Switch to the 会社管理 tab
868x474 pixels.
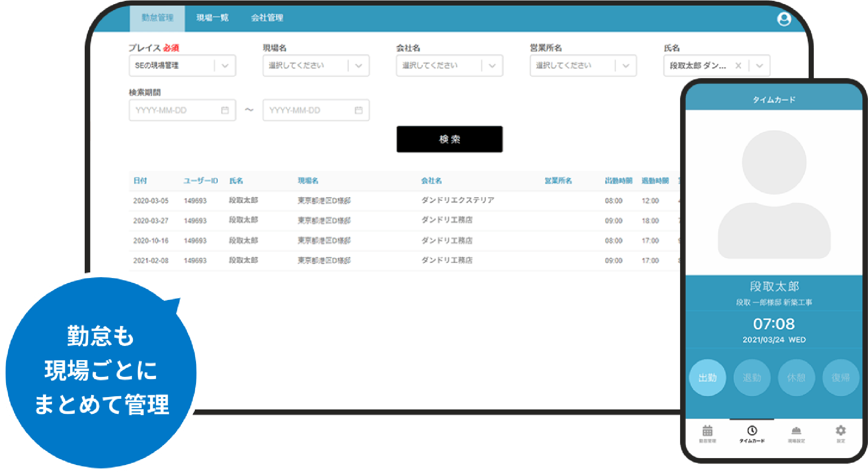(267, 18)
